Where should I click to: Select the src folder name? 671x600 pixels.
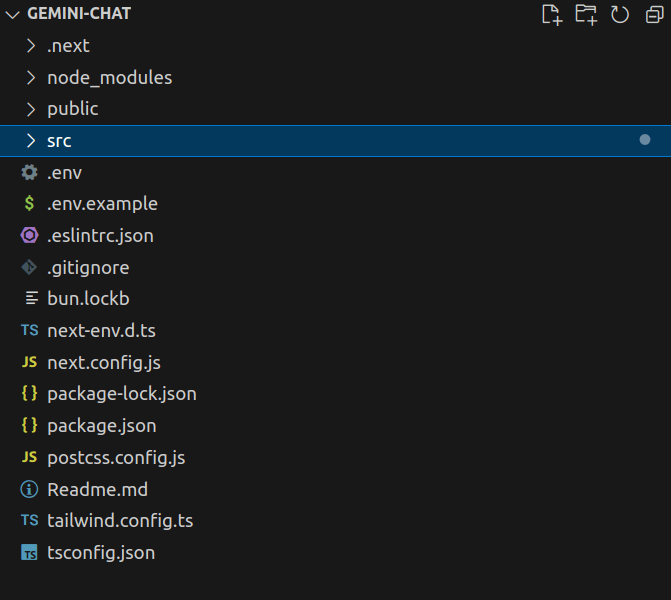[59, 141]
